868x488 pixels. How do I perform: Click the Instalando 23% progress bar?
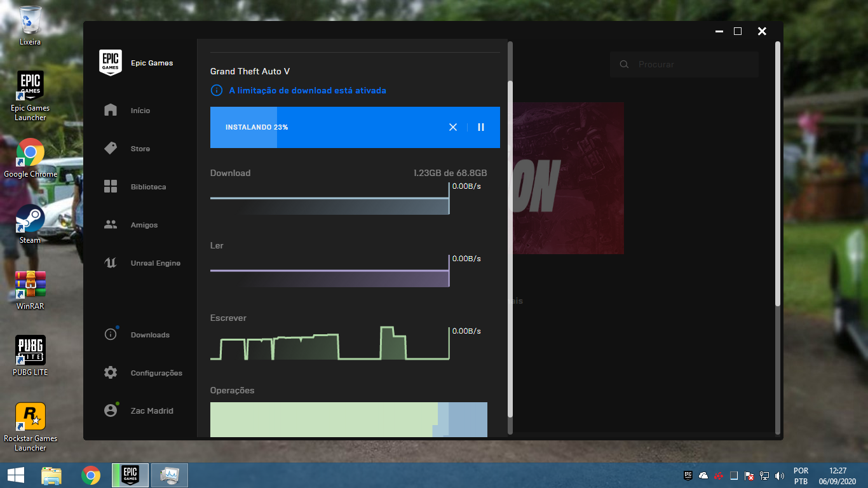pos(355,127)
